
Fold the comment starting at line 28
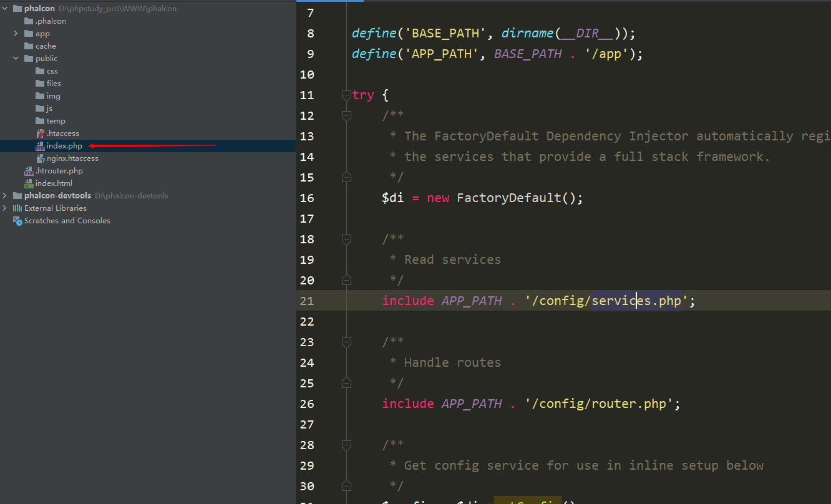pos(346,445)
